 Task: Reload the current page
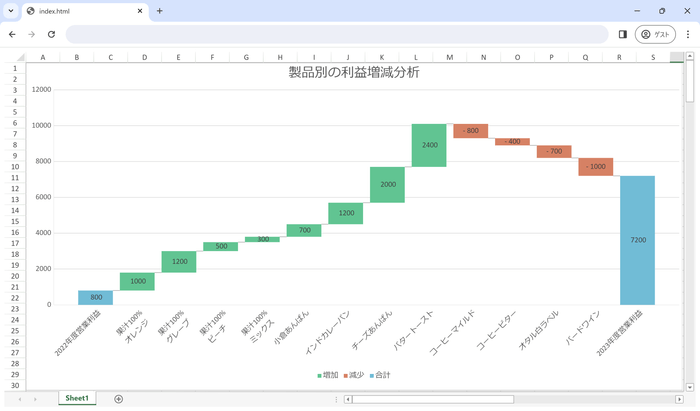(x=51, y=34)
